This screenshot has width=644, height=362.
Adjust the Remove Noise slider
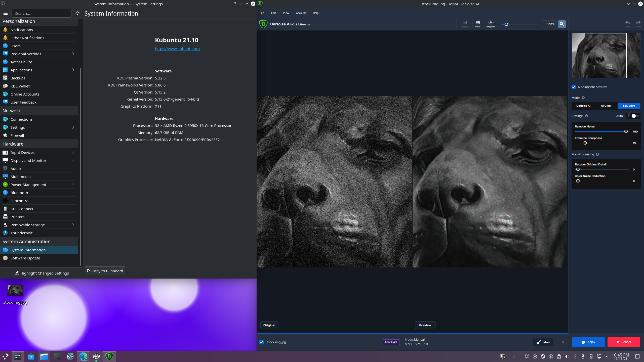(x=626, y=131)
